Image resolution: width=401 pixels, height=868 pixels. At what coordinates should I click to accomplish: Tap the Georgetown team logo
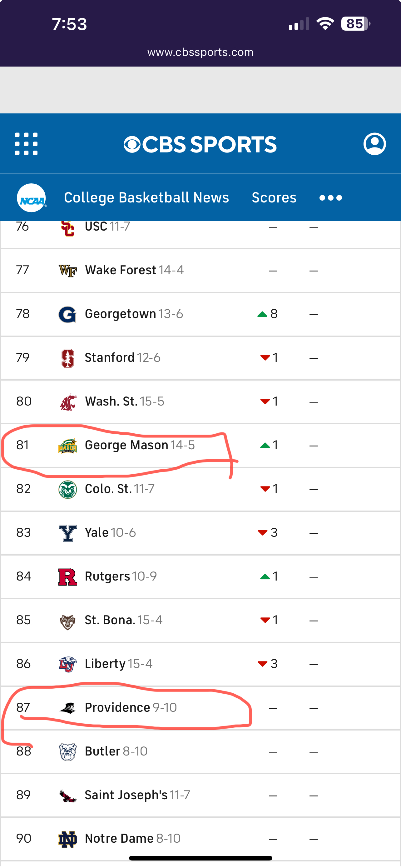coord(67,314)
